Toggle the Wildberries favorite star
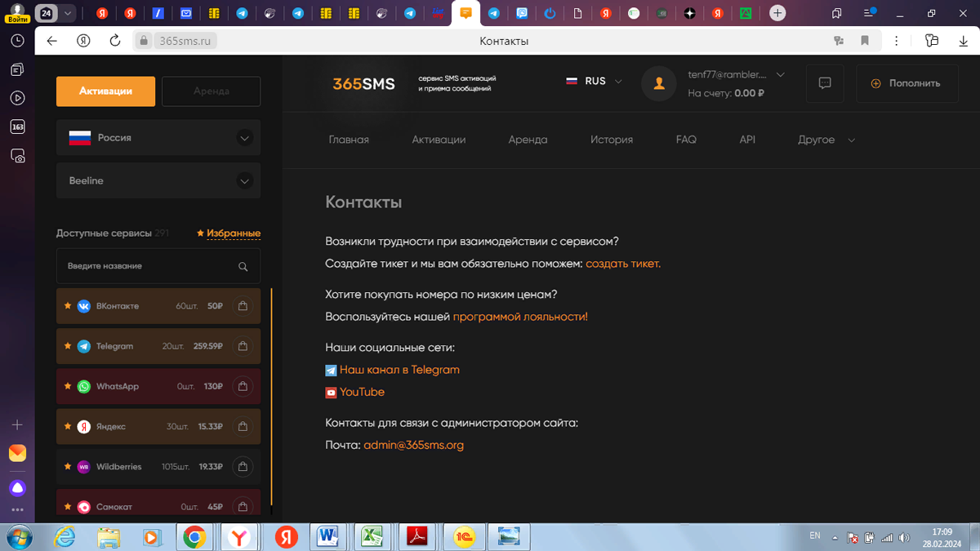Image resolution: width=980 pixels, height=551 pixels. [68, 466]
